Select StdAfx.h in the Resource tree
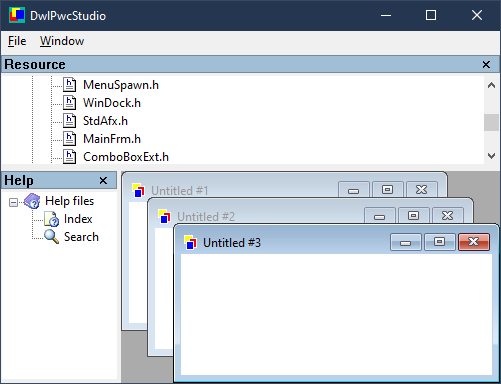This screenshot has width=501, height=384. coord(105,121)
